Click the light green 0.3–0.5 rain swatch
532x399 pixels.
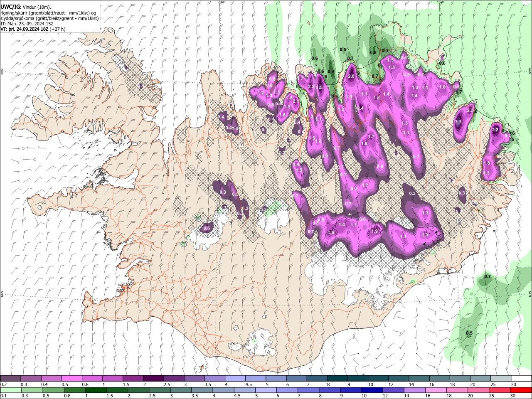click(x=32, y=390)
